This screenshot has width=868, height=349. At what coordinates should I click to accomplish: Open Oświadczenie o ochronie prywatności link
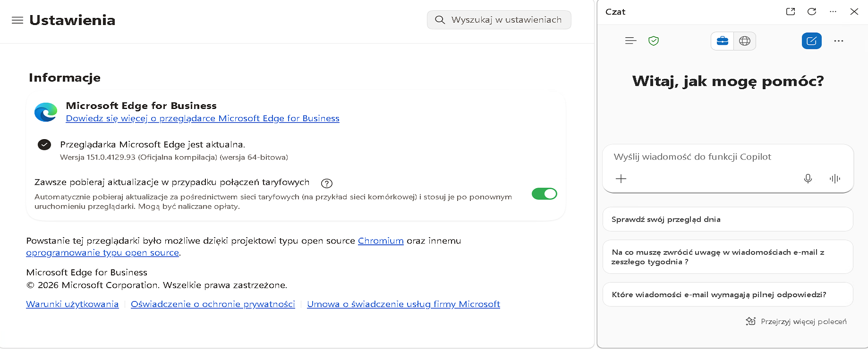point(213,305)
